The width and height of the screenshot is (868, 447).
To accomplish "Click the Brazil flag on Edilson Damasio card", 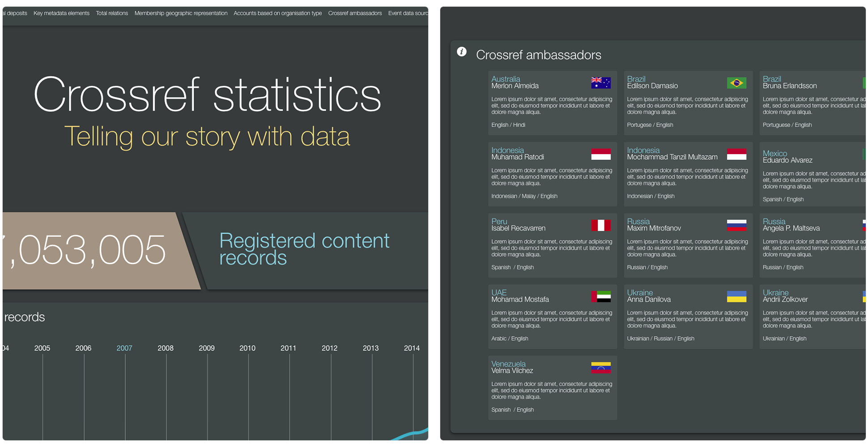I will pyautogui.click(x=736, y=83).
